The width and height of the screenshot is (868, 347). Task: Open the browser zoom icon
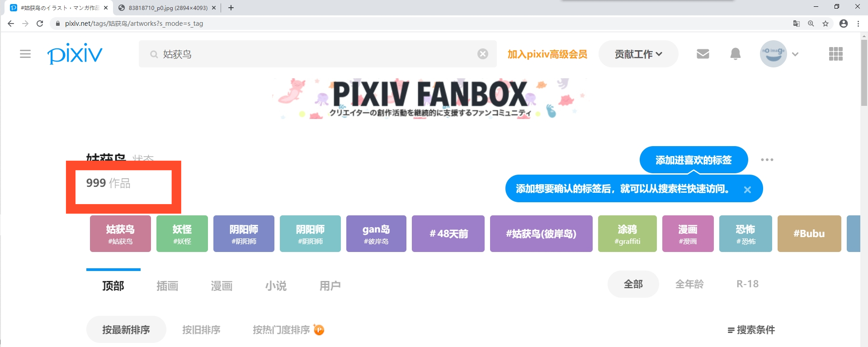click(x=811, y=24)
